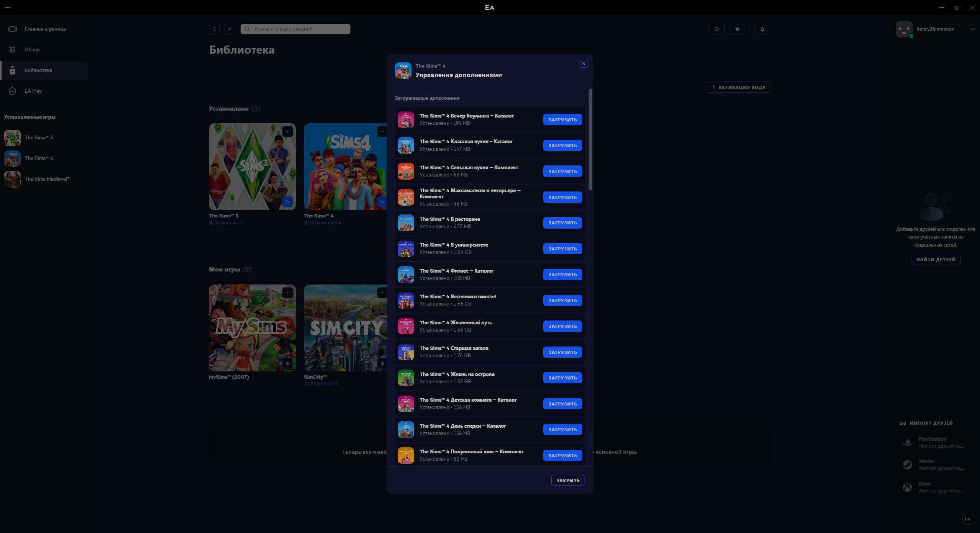Click Дополнения: 8 under SimCity
The image size is (980, 533).
pos(321,384)
